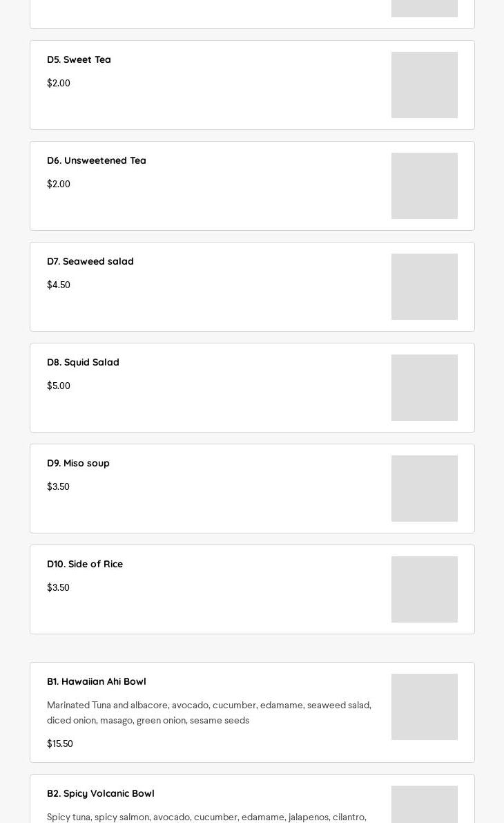Click the Spicy Volcanic Bowl ingredients description

pyautogui.click(x=206, y=817)
